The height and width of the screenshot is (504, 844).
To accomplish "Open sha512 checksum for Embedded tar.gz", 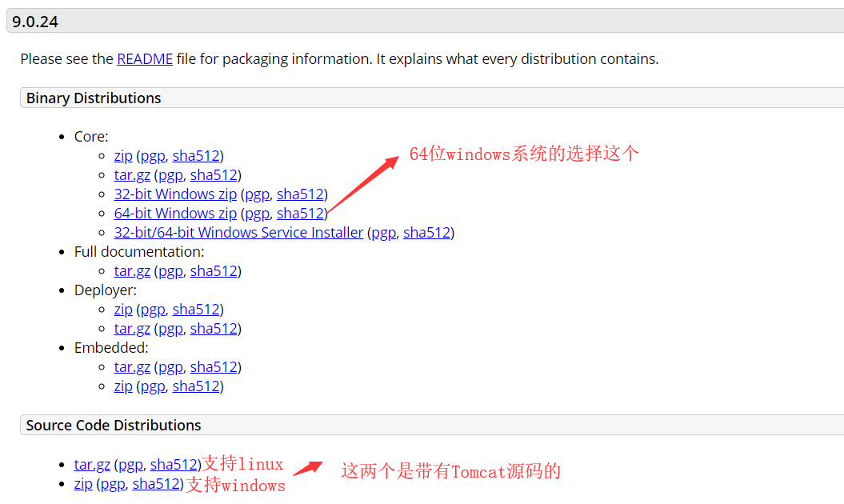I will point(214,367).
